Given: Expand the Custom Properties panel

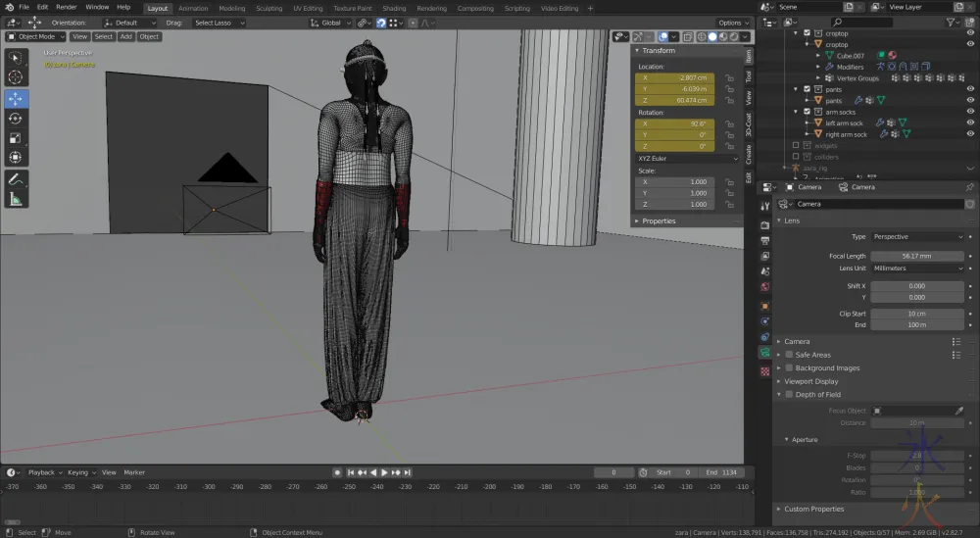Looking at the screenshot, I should click(813, 509).
